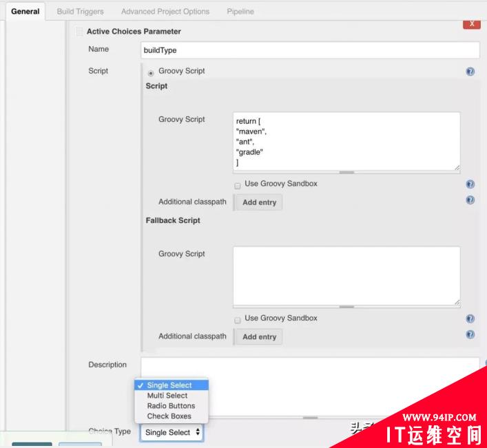
Task: Switch to the Build Triggers tab
Action: click(80, 12)
